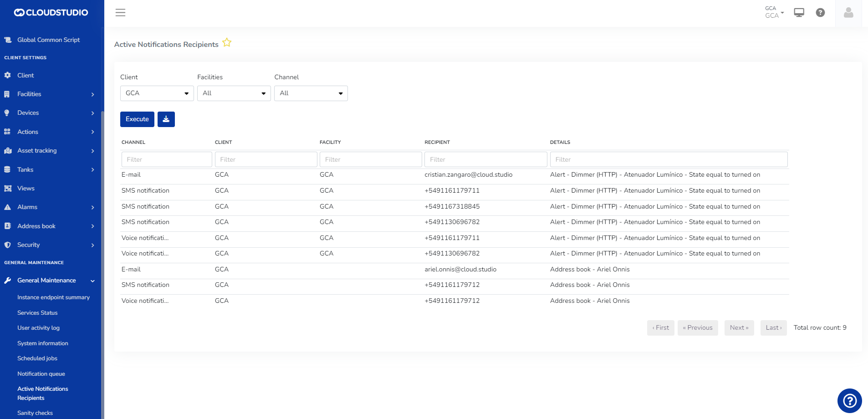
Task: Click the hamburger menu icon
Action: click(x=120, y=13)
